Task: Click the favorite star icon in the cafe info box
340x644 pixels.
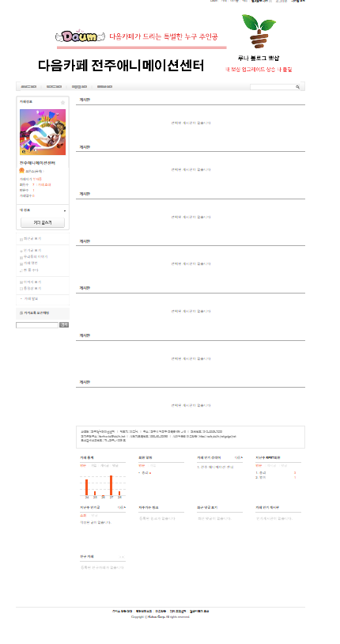Action: coord(62,102)
